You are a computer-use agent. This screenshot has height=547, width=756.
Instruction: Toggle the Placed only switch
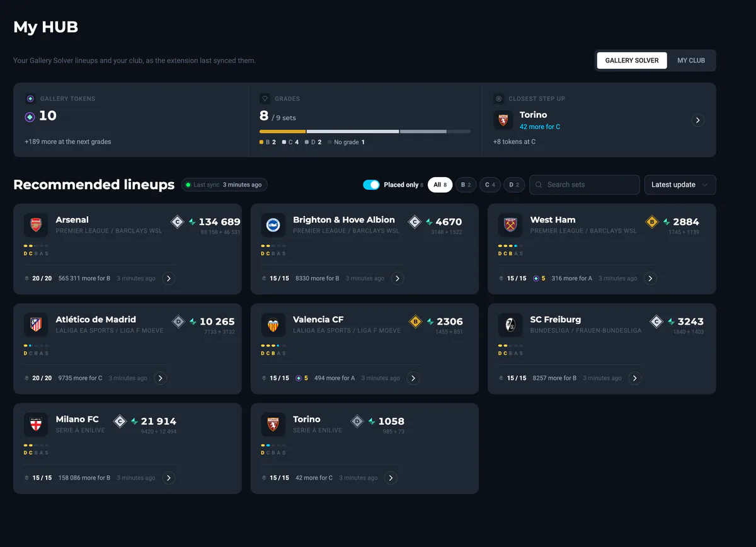point(371,185)
